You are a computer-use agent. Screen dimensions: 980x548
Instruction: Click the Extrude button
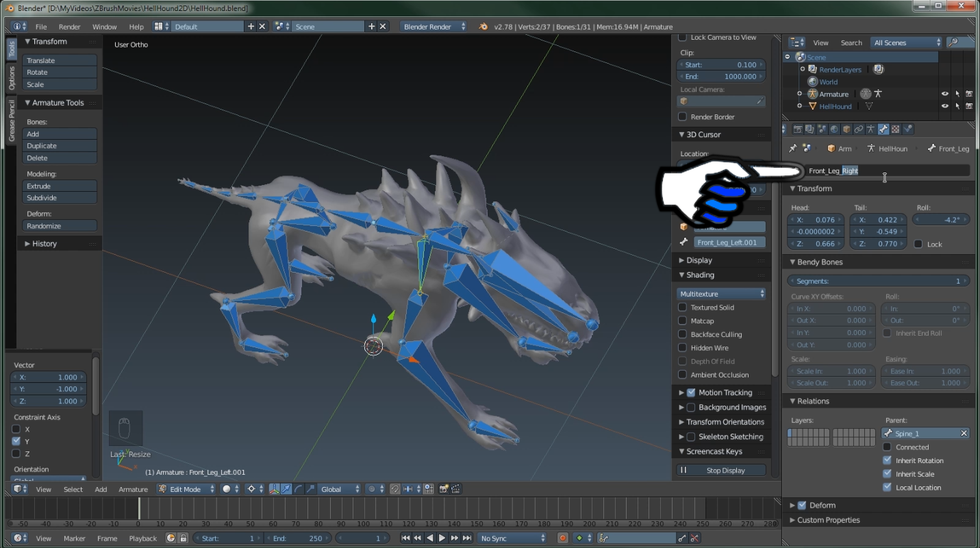point(60,186)
